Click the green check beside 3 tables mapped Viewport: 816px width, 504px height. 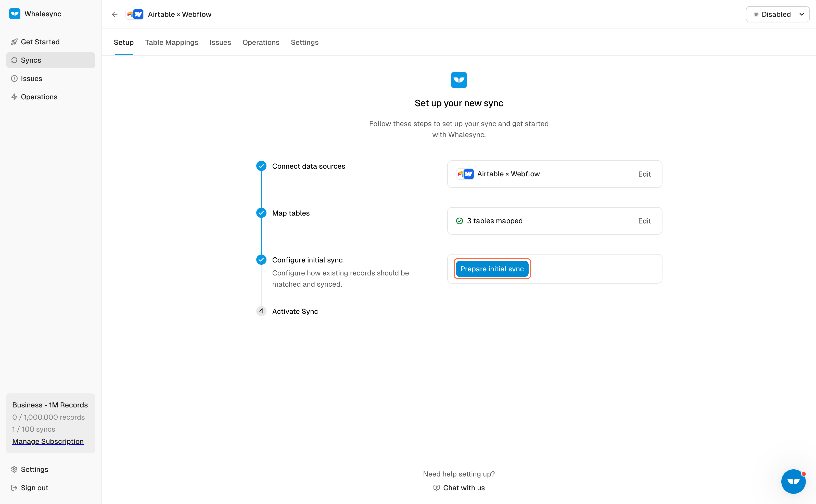tap(459, 221)
